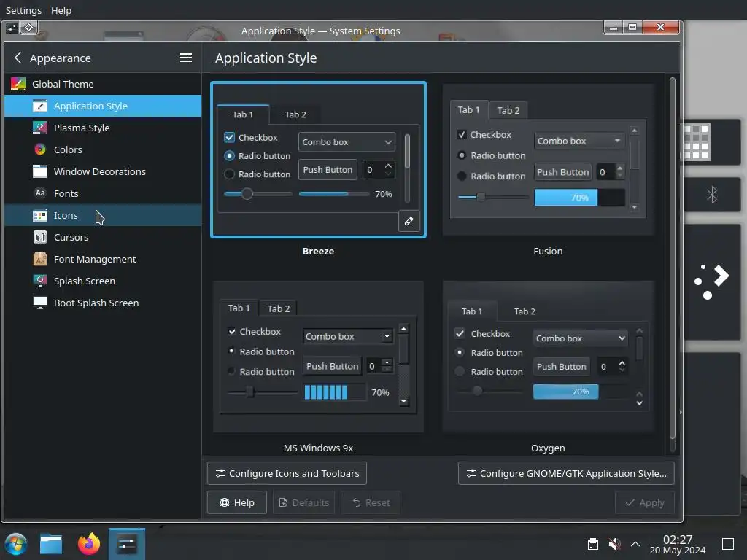Click Configure Icons and Toolbars button
Screen dimensions: 747x560
(x=287, y=473)
